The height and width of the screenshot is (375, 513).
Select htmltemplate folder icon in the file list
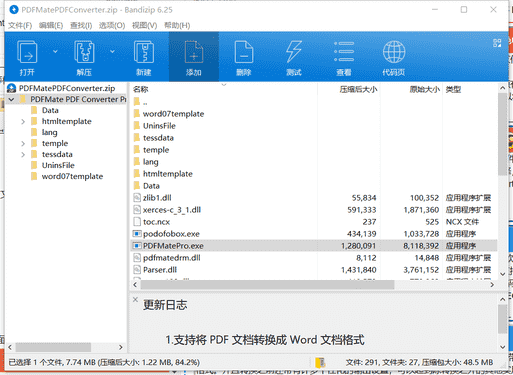tap(137, 174)
